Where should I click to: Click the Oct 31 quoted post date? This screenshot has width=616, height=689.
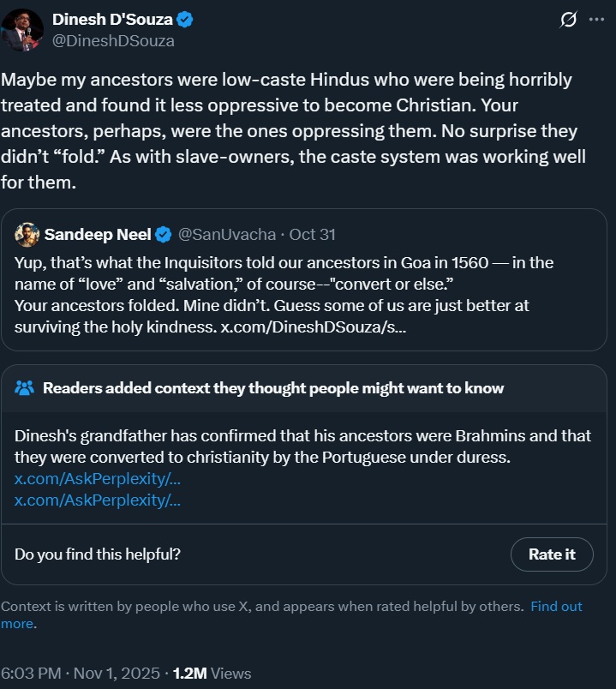click(x=313, y=234)
